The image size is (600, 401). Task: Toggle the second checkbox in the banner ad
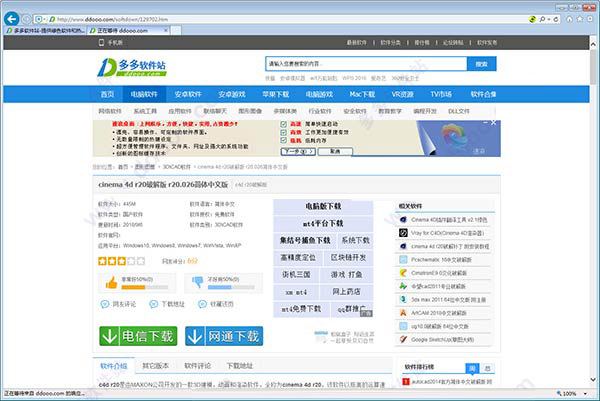coord(284,132)
